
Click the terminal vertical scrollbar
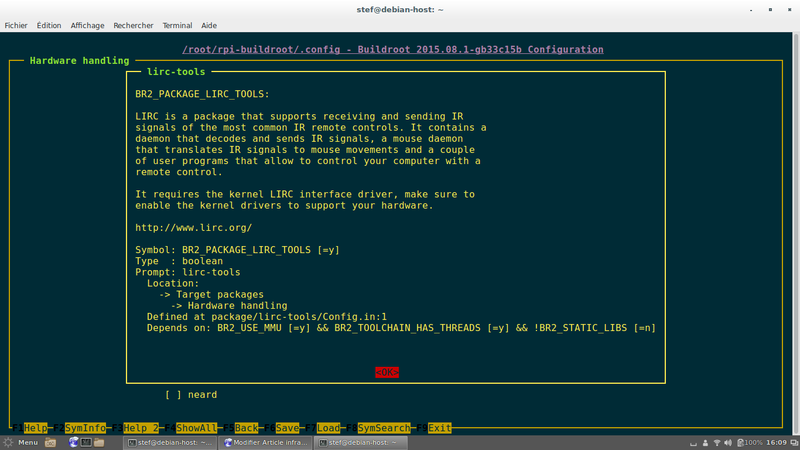coord(796,233)
